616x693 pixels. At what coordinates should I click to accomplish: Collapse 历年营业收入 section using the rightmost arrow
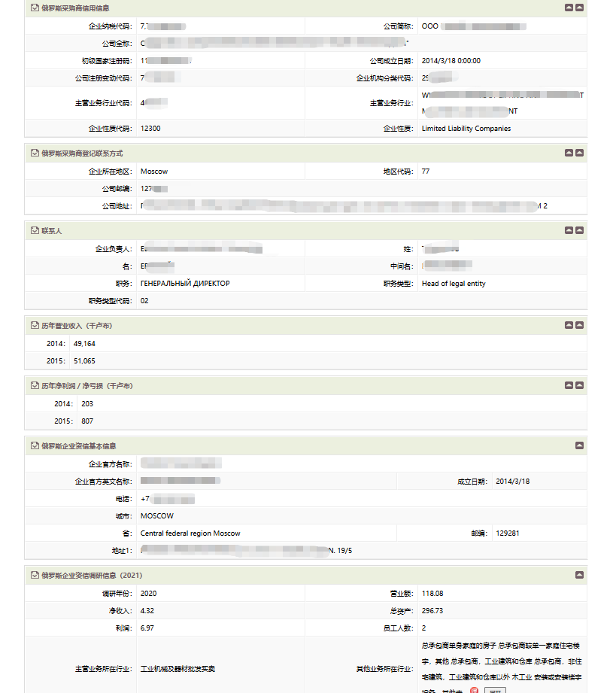point(579,325)
